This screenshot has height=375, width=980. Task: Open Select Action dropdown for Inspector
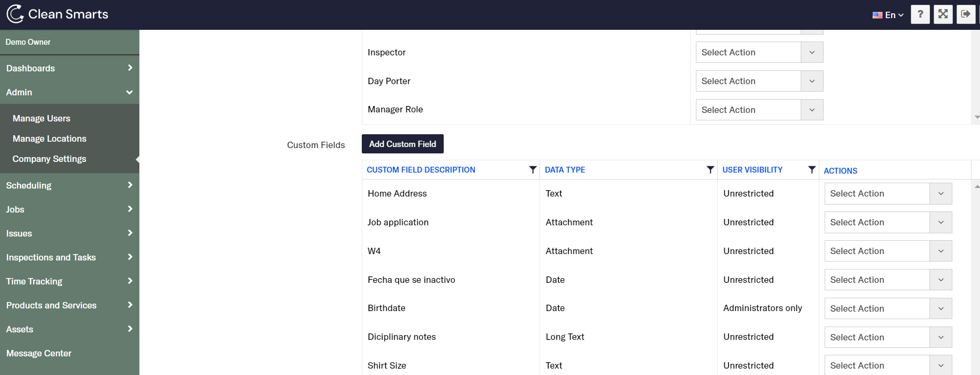(759, 52)
